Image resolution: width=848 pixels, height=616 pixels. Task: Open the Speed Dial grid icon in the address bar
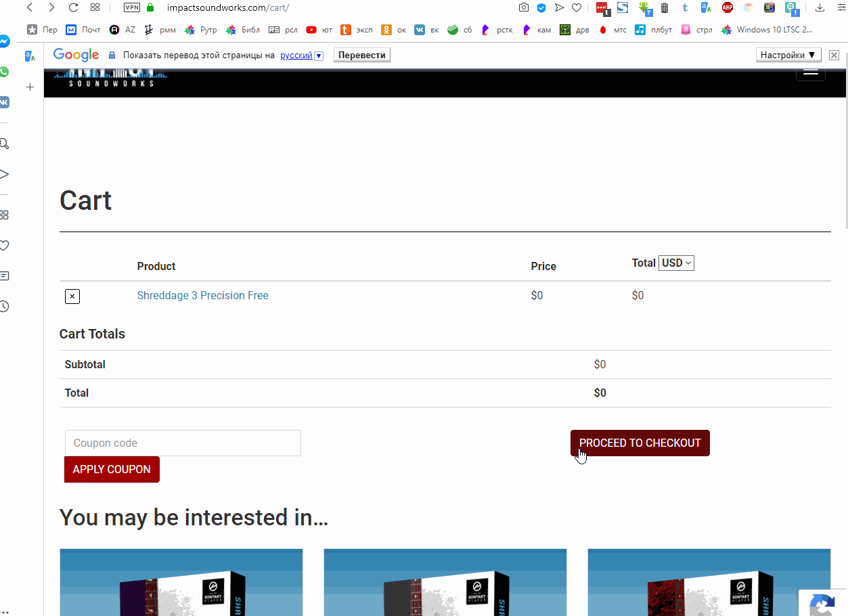(95, 7)
